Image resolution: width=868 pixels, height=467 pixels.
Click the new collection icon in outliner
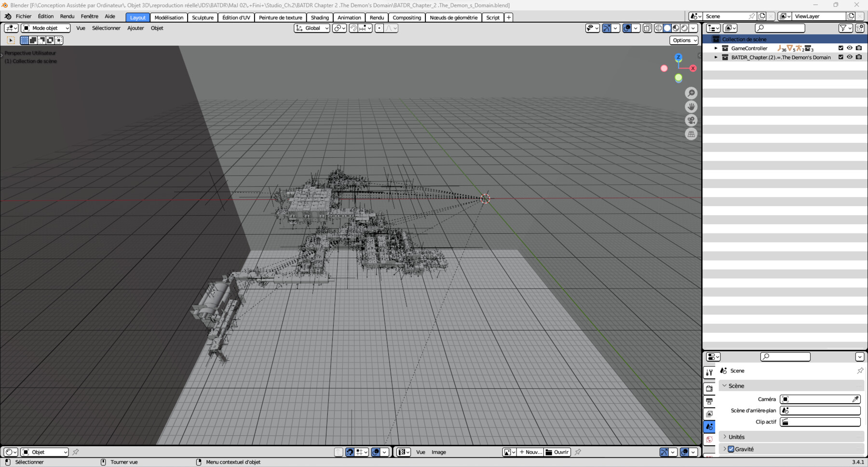tap(860, 28)
